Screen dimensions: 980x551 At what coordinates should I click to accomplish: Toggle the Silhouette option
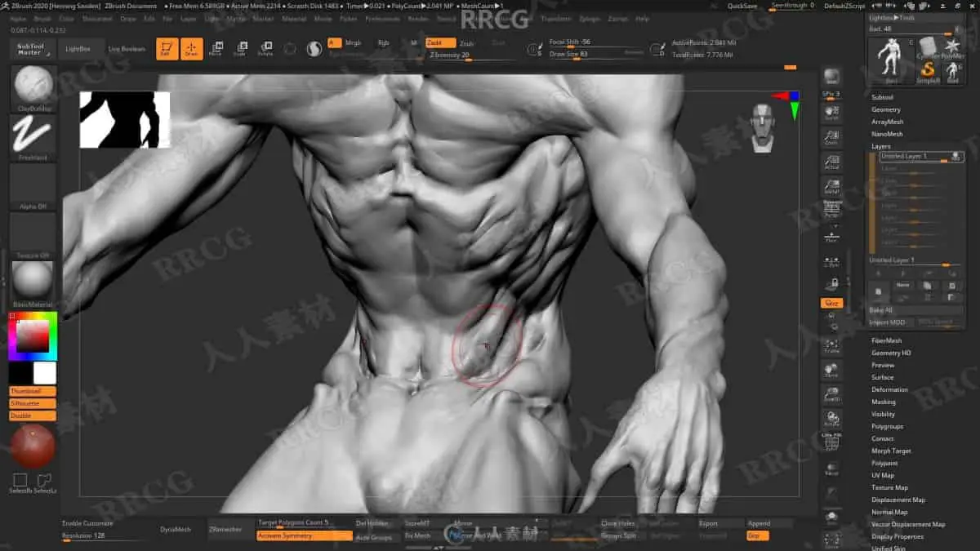point(33,403)
